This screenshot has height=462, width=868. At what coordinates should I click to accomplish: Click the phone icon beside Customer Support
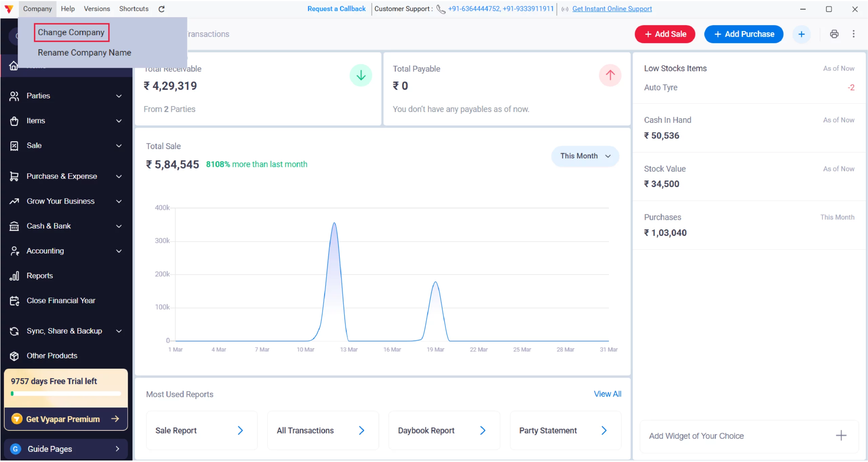click(x=440, y=9)
